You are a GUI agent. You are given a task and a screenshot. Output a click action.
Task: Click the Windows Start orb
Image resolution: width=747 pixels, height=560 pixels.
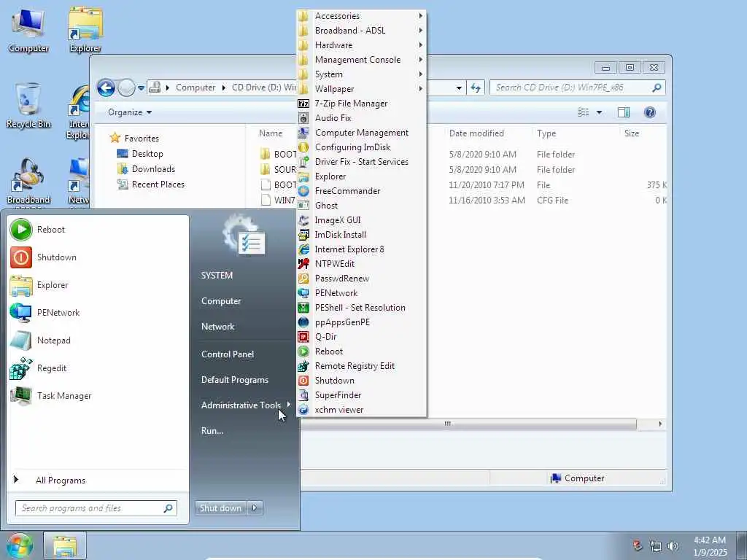click(18, 546)
